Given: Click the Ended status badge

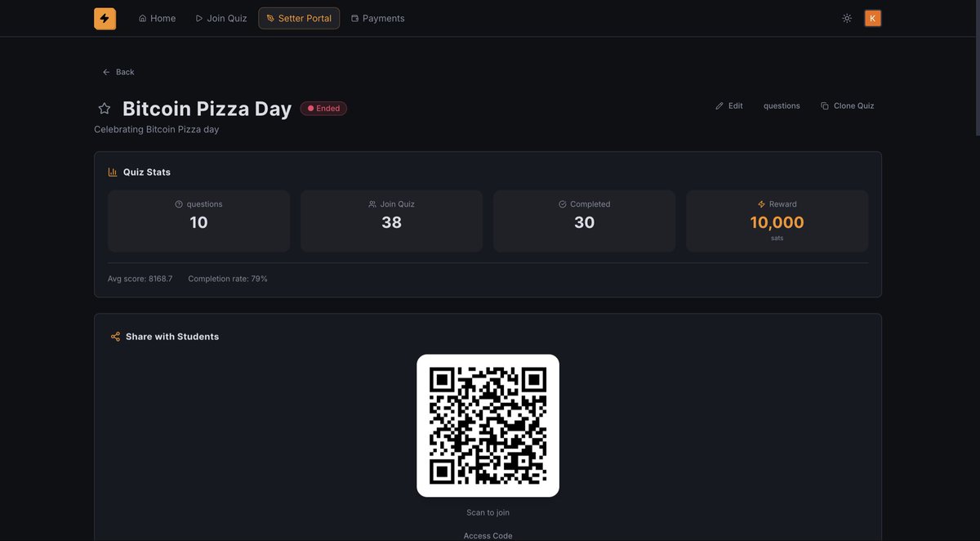Looking at the screenshot, I should tap(323, 108).
